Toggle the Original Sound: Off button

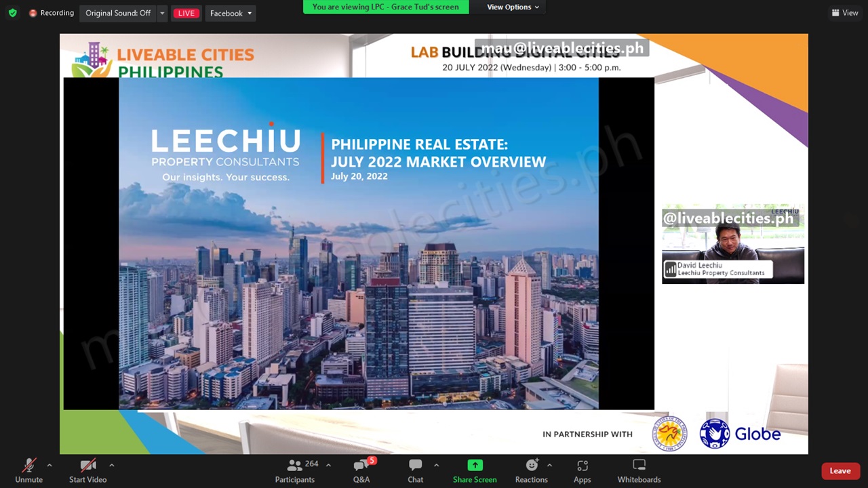(x=118, y=13)
